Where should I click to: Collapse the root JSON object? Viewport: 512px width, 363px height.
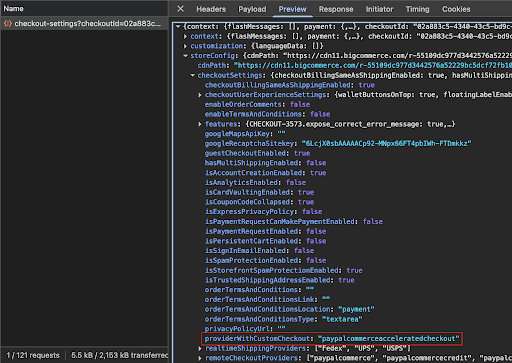coord(178,26)
